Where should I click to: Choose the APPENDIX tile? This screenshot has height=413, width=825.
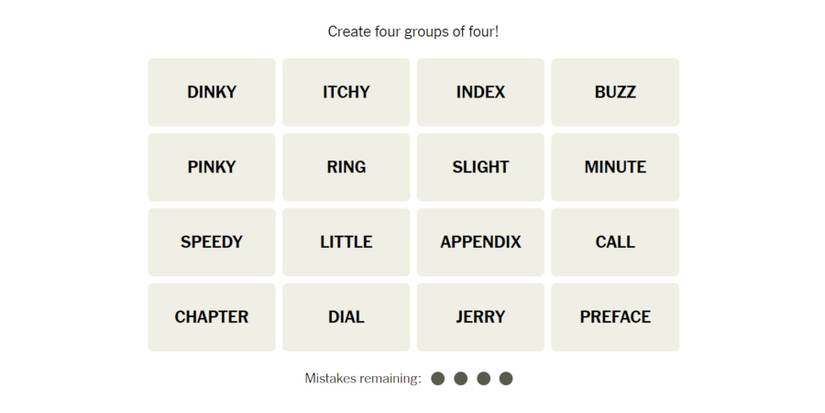[x=481, y=242]
